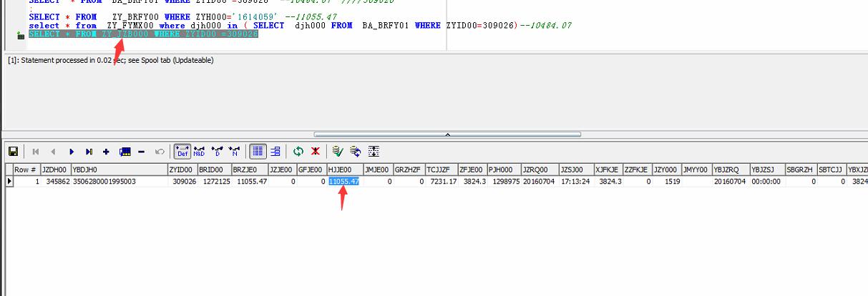Screen dimensions: 868x296
Task: Click the commit changes checkmark icon
Action: tap(338, 152)
